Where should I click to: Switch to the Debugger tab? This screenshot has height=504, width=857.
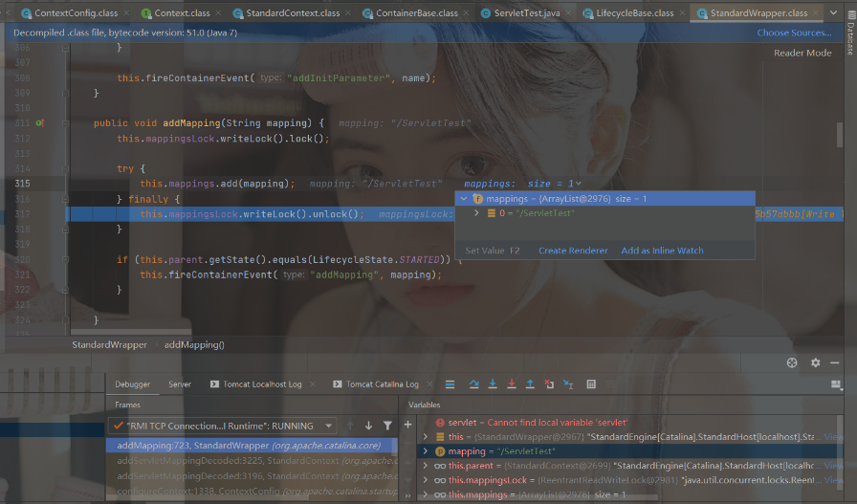point(132,384)
